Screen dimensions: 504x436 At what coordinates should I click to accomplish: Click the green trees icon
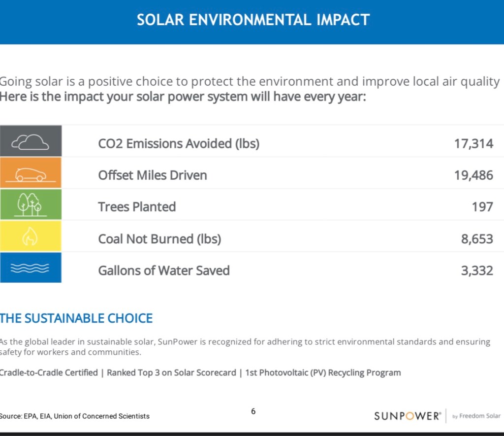[31, 205]
